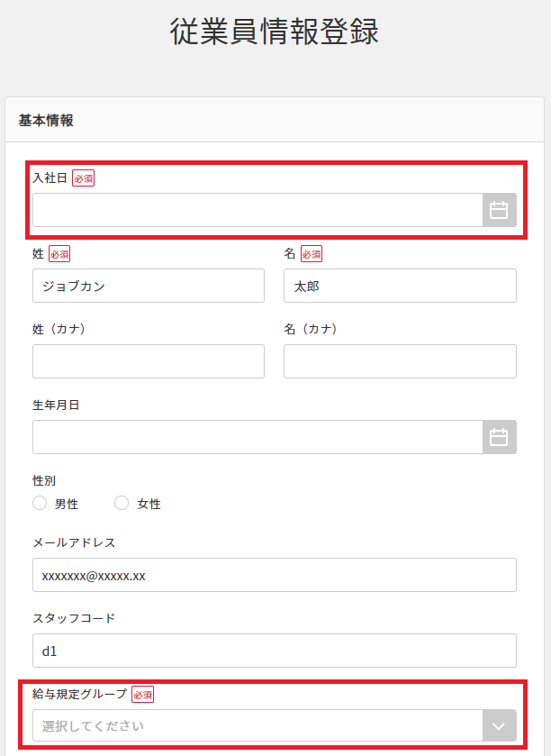Open the 入社日 calendar picker icon
Screen dimensions: 551x756
pos(499,210)
